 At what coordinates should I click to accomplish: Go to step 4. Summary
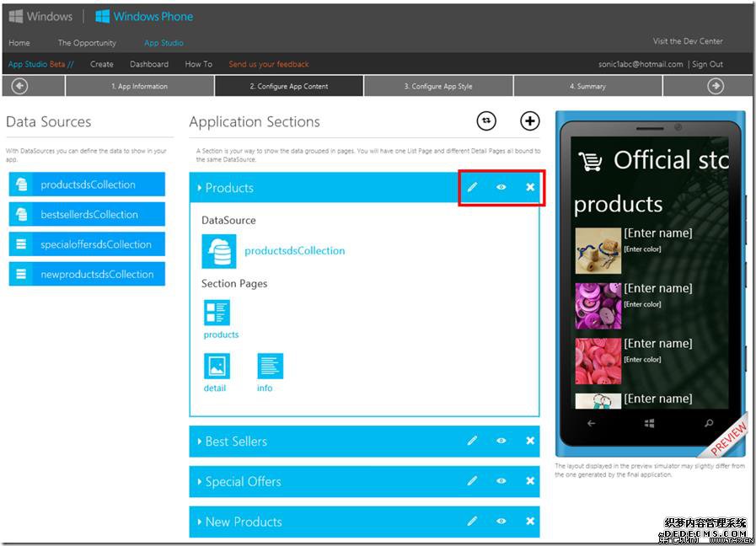587,86
